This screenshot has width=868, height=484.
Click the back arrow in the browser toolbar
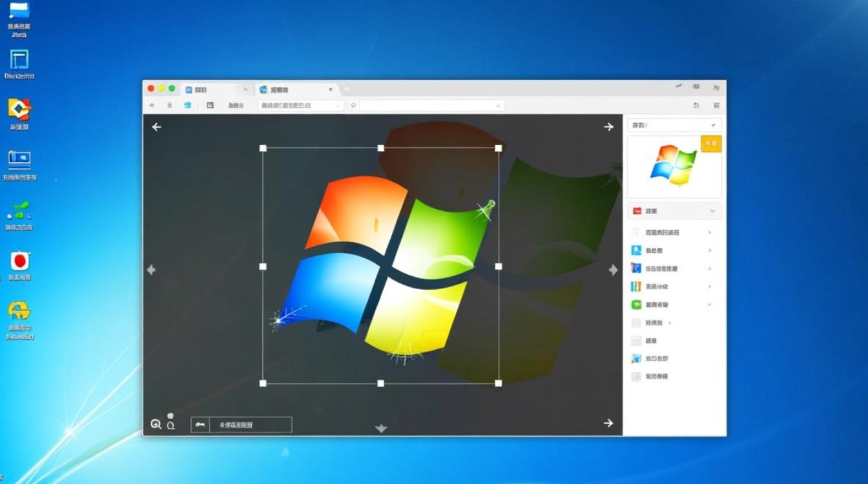coord(152,105)
